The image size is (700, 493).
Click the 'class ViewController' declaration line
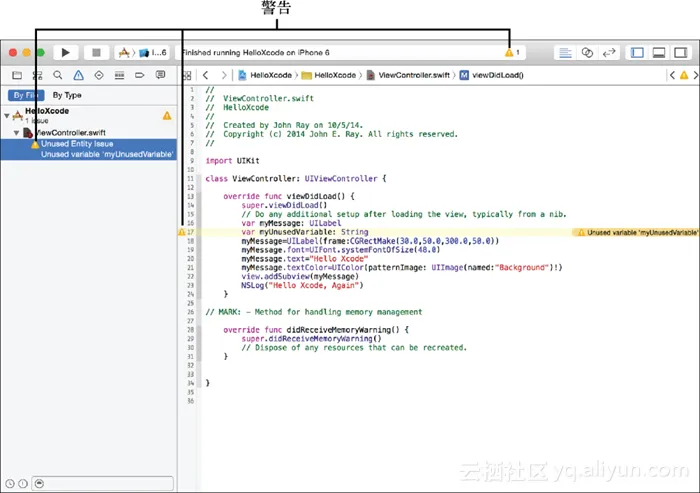pos(296,179)
